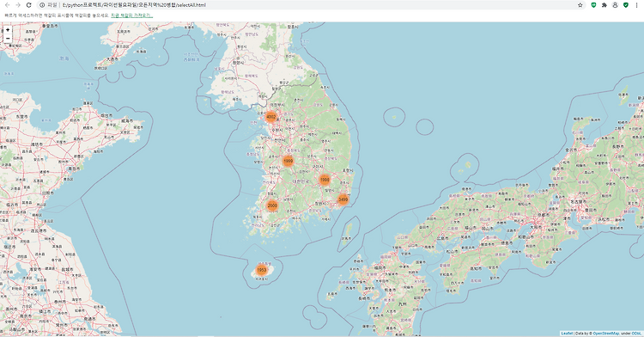Open the Chrome three-dot menu

[636, 5]
